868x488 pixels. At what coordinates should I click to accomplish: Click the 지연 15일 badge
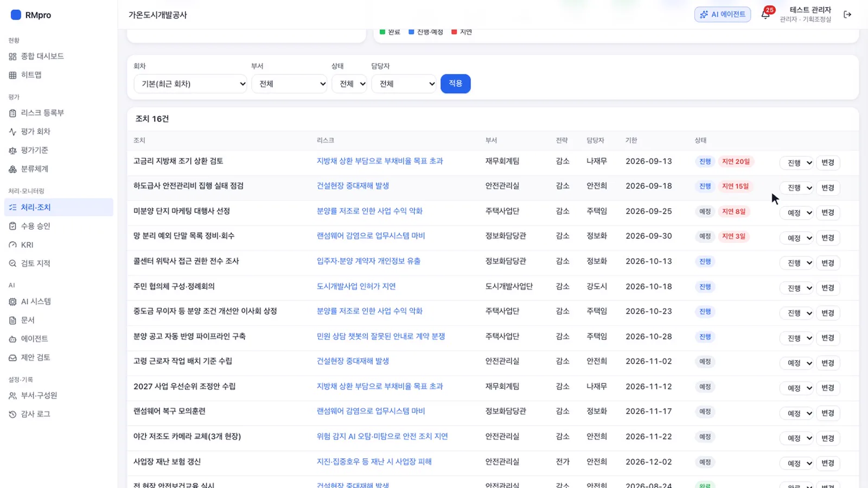point(735,187)
